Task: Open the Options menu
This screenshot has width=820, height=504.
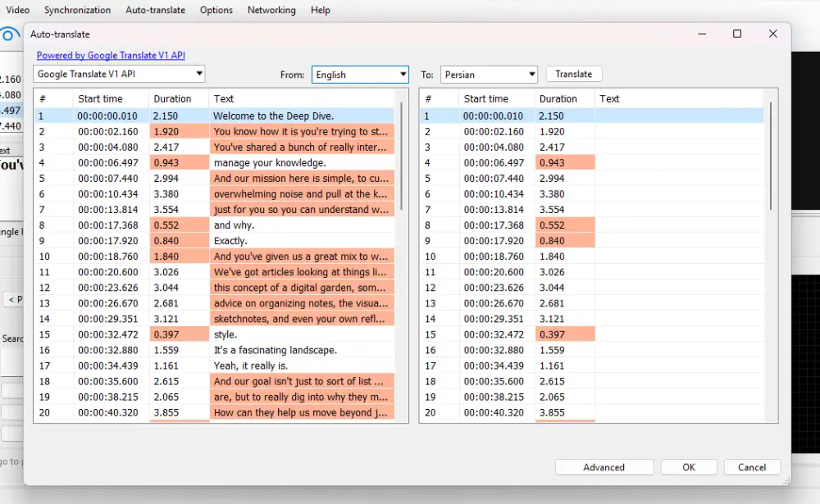Action: pyautogui.click(x=216, y=10)
